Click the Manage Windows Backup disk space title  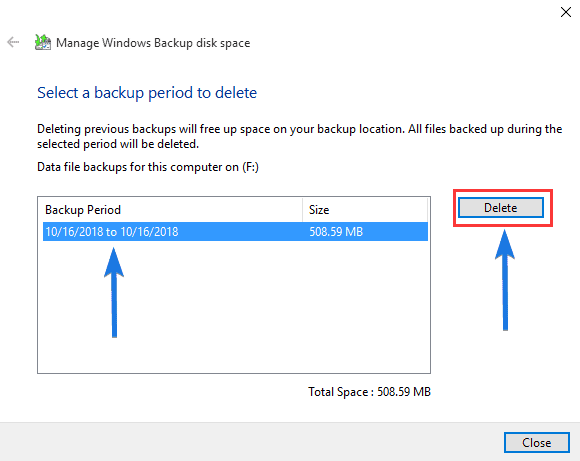point(153,43)
